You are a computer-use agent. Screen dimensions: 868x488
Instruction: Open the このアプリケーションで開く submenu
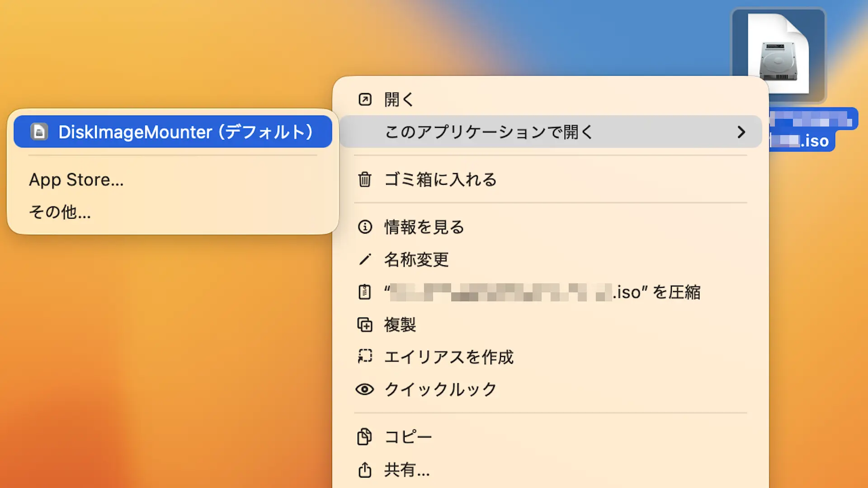[488, 132]
